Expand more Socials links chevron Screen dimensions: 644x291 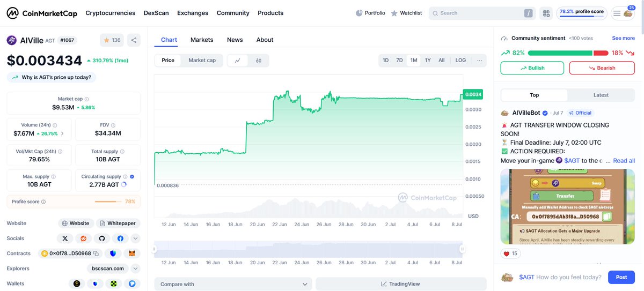point(135,238)
